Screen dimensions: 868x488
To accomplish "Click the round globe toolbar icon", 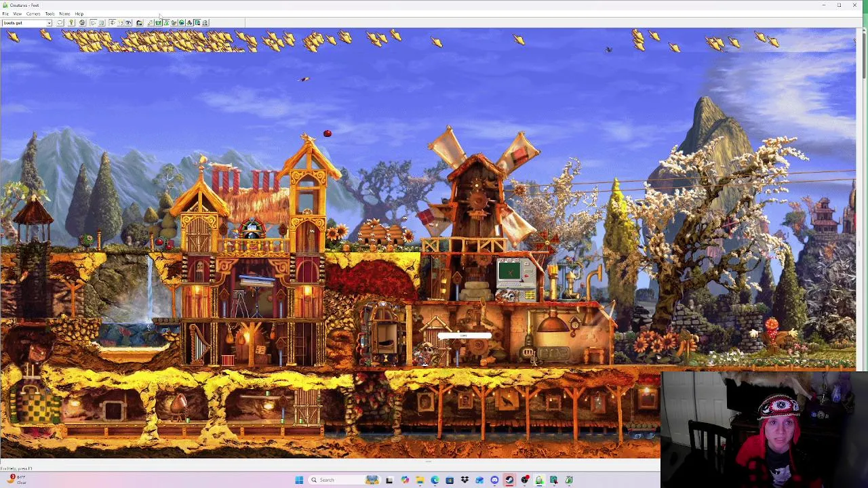I will 82,22.
